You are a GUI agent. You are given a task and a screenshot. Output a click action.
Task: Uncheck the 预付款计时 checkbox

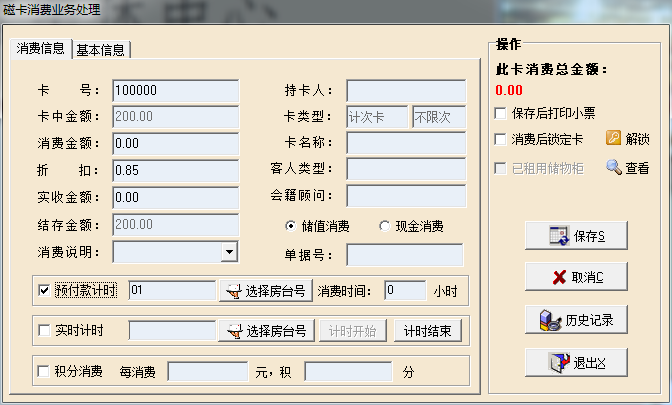(43, 291)
